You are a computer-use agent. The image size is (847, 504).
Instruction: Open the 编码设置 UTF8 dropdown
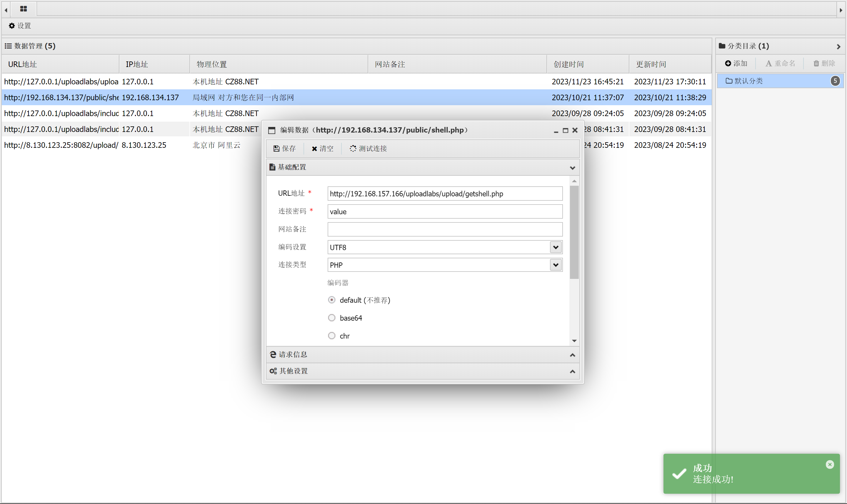(555, 247)
